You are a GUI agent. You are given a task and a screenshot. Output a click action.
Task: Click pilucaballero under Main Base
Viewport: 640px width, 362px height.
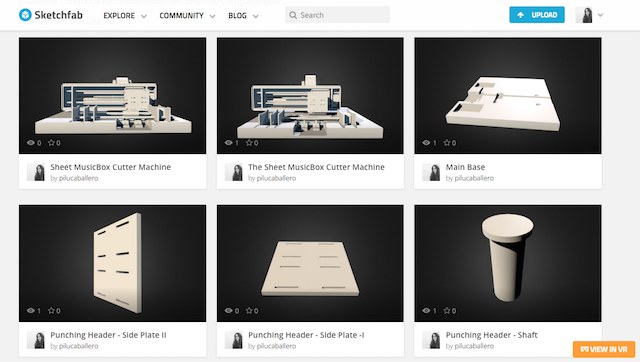click(x=474, y=178)
